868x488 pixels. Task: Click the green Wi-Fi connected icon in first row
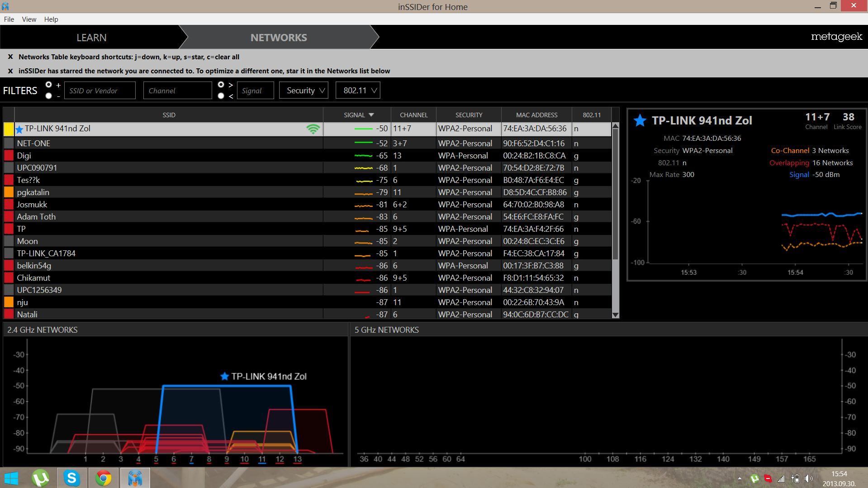coord(313,129)
